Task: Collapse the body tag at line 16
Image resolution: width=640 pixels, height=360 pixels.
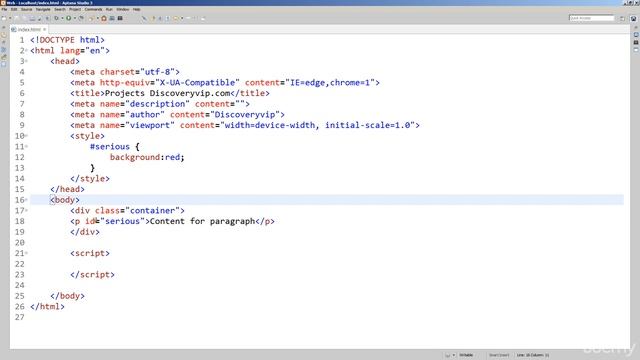Action: 27,200
